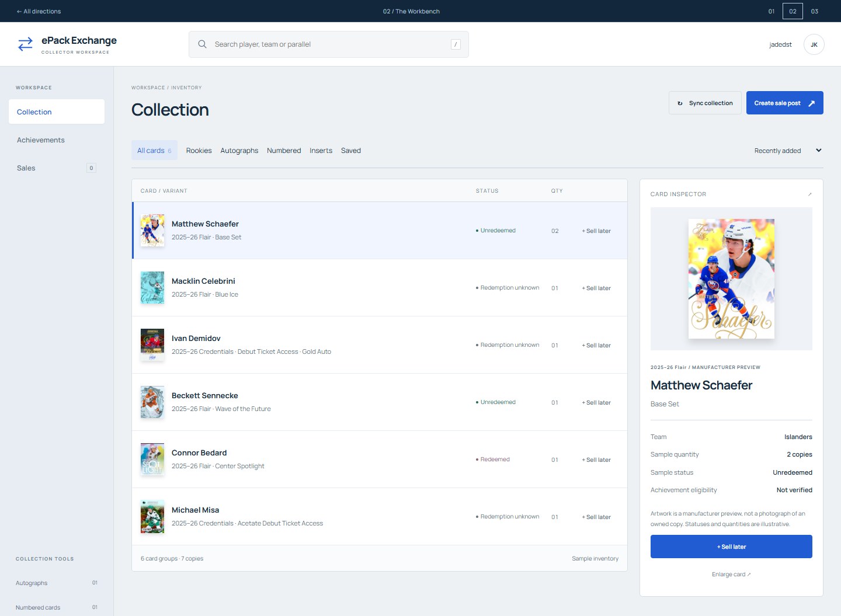Open Autographs under Collection Tools
The image size is (841, 616).
click(57, 583)
